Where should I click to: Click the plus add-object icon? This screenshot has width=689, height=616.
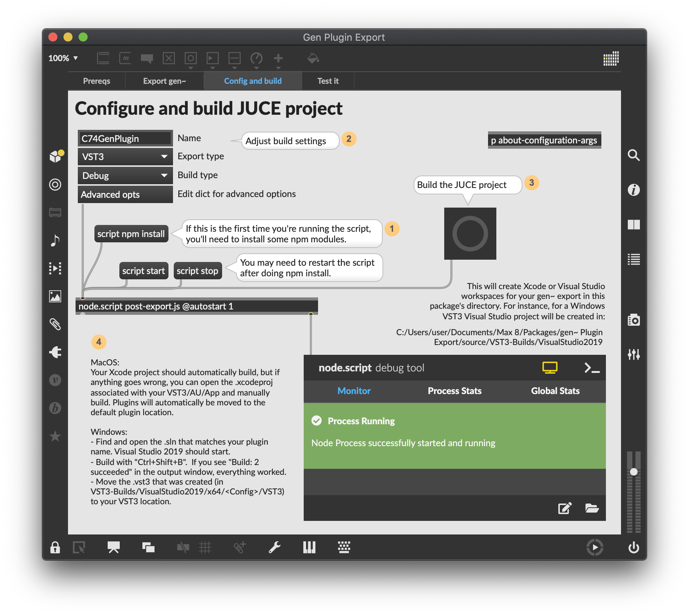[278, 58]
